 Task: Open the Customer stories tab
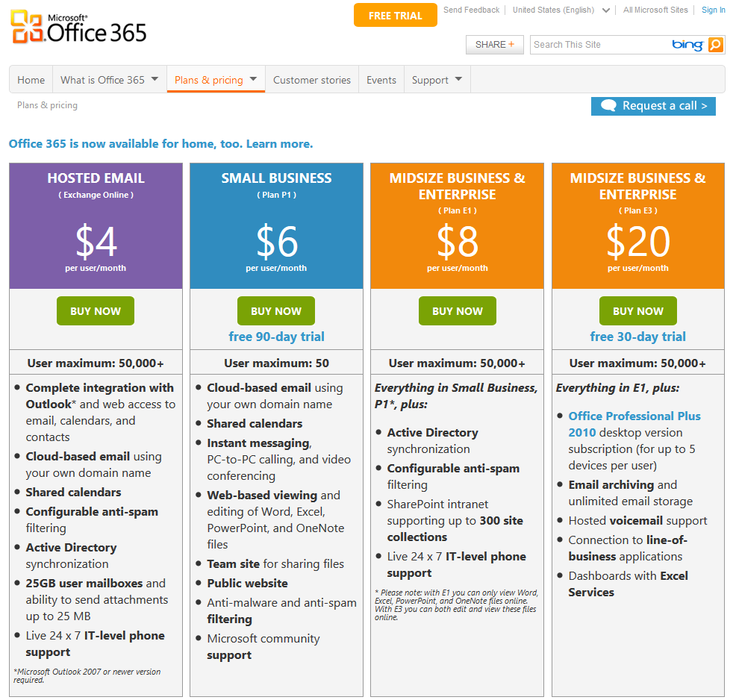312,80
